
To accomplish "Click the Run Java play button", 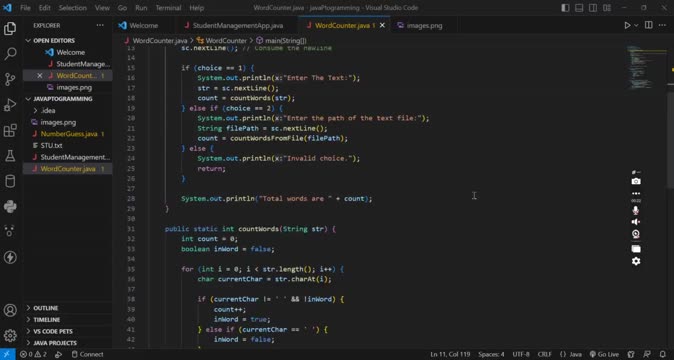I will point(627,25).
